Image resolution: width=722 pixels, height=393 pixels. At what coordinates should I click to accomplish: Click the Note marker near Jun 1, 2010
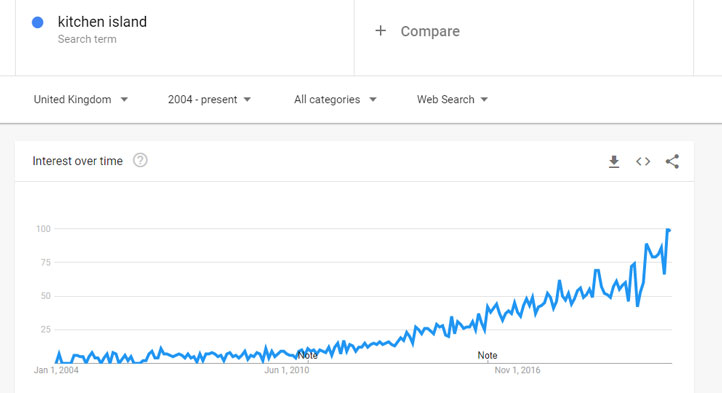coord(307,355)
